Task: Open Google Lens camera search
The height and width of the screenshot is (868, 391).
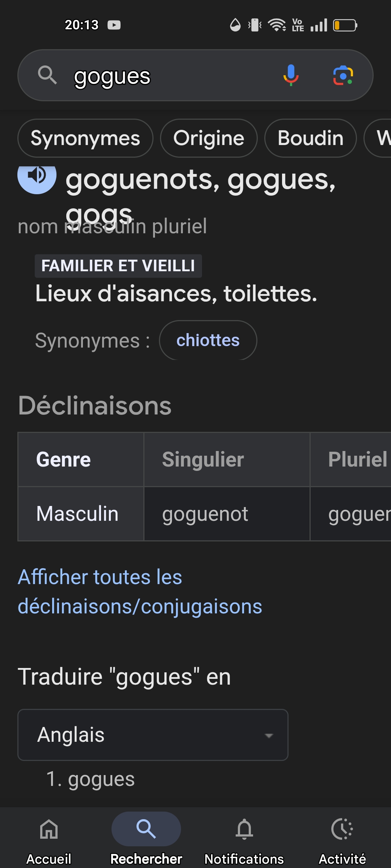Action: (x=343, y=75)
